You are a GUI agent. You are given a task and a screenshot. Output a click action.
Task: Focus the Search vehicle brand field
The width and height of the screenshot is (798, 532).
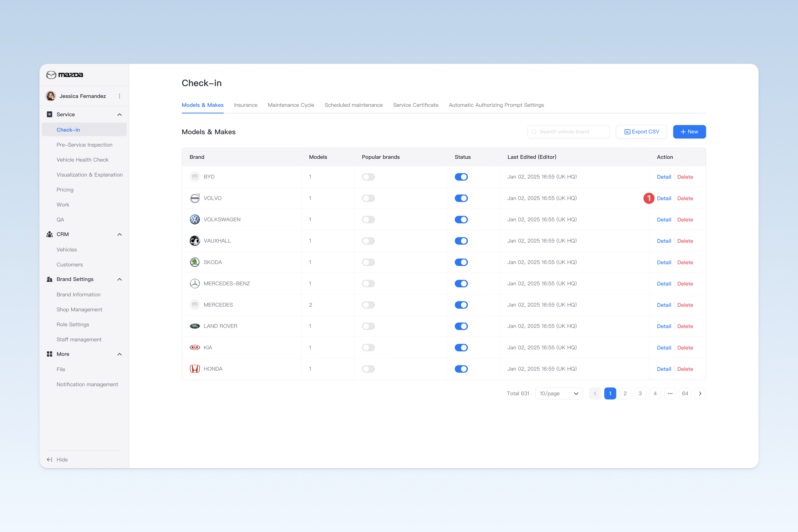(568, 132)
